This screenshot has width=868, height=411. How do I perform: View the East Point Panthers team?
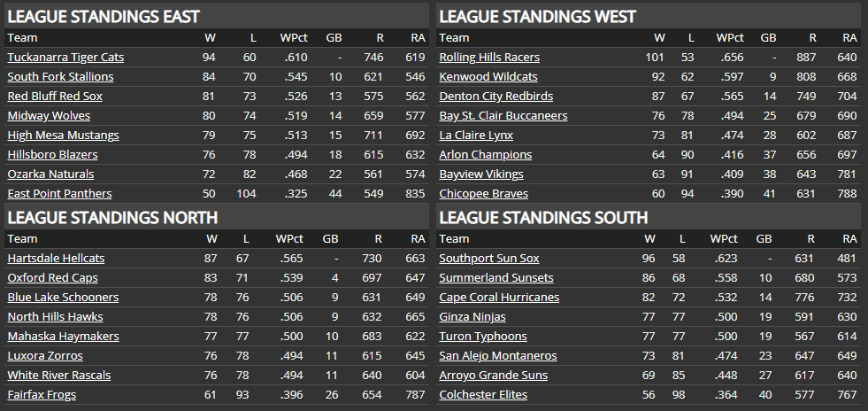click(59, 194)
